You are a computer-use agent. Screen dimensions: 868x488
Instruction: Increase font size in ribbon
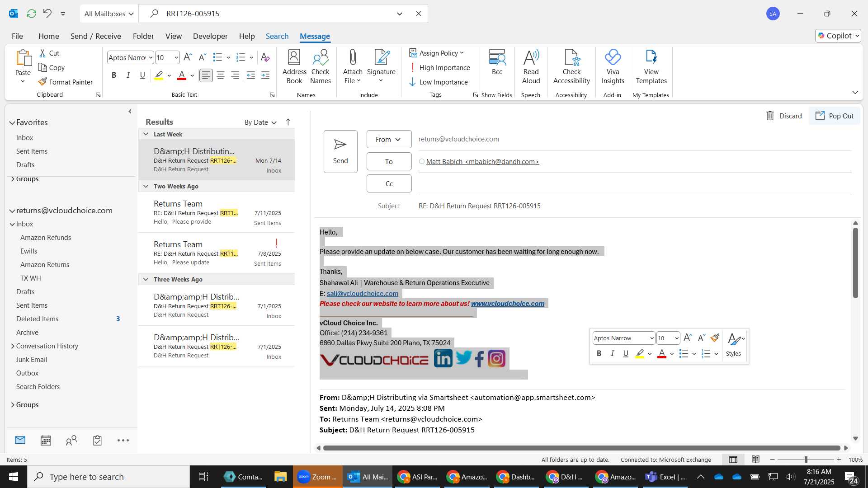pyautogui.click(x=188, y=57)
